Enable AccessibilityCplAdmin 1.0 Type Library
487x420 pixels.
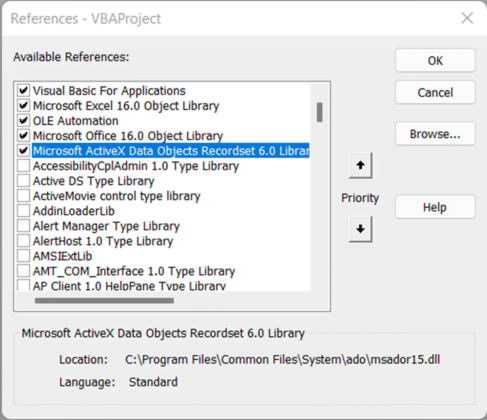pos(23,166)
